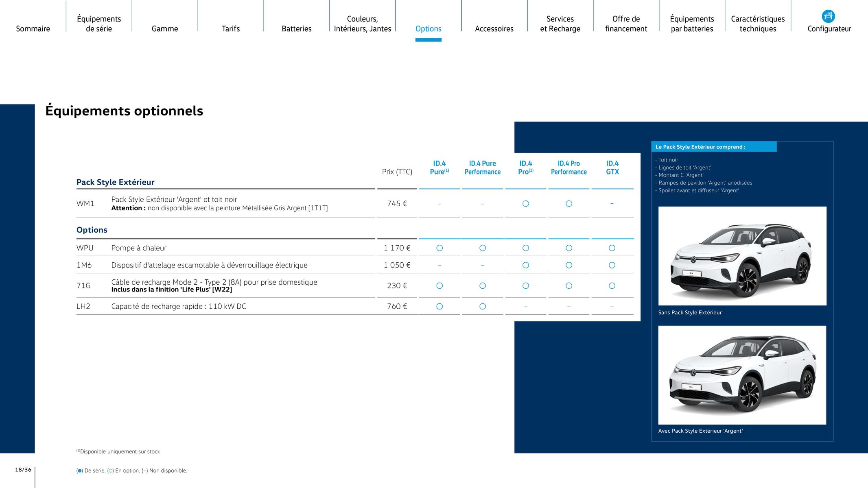Click Pompe à chaleur circle under ID.4 GTX

click(612, 248)
